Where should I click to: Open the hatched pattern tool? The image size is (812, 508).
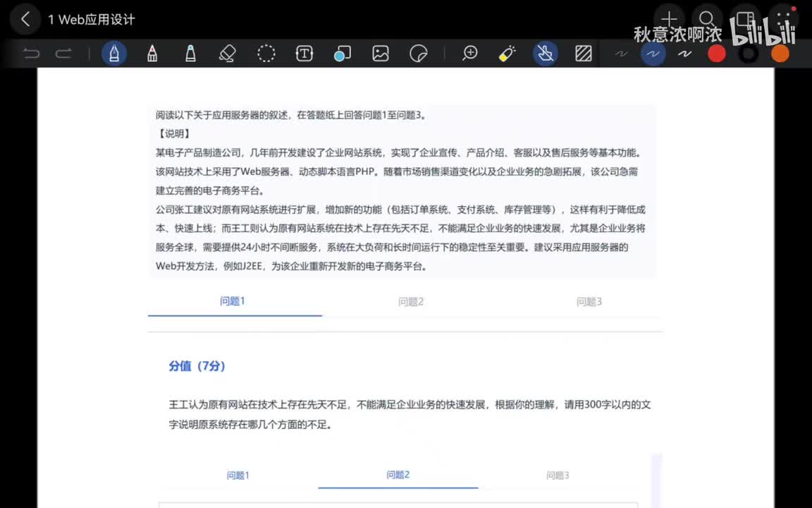coord(584,54)
